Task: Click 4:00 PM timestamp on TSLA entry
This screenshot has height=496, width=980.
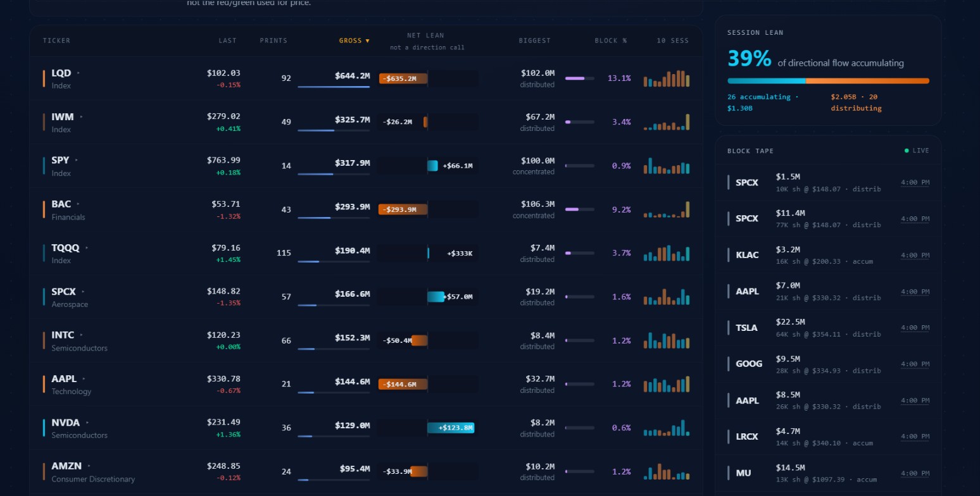Action: tap(915, 328)
